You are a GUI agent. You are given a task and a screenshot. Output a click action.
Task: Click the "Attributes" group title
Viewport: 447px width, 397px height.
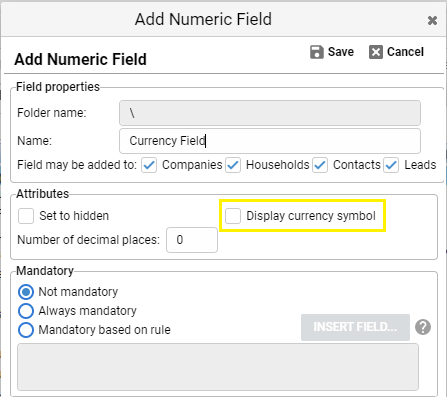tap(43, 194)
